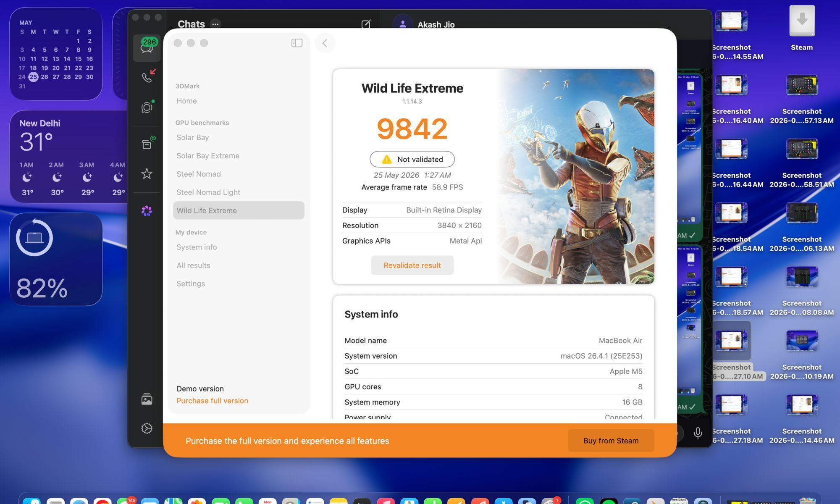Start a new chat with compose icon

(366, 24)
